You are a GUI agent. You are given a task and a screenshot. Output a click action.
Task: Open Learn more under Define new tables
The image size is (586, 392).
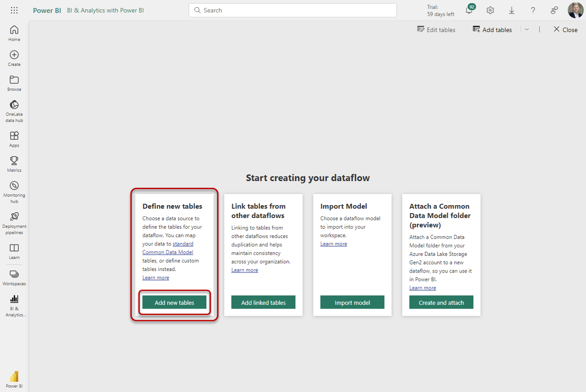156,278
